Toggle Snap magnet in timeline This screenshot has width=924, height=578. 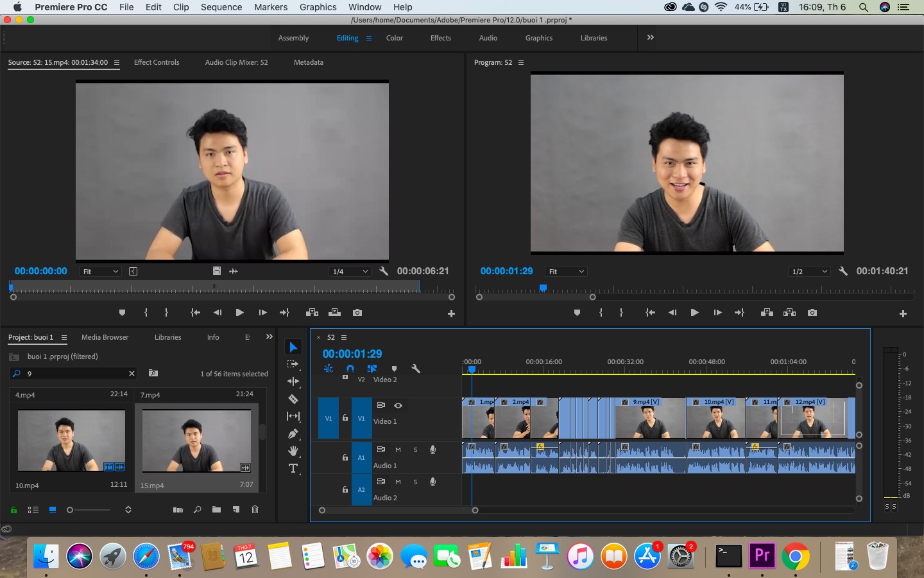coord(350,369)
